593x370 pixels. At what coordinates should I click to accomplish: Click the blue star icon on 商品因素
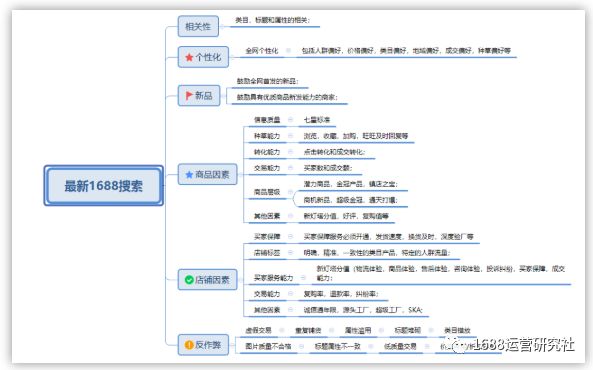click(x=189, y=174)
